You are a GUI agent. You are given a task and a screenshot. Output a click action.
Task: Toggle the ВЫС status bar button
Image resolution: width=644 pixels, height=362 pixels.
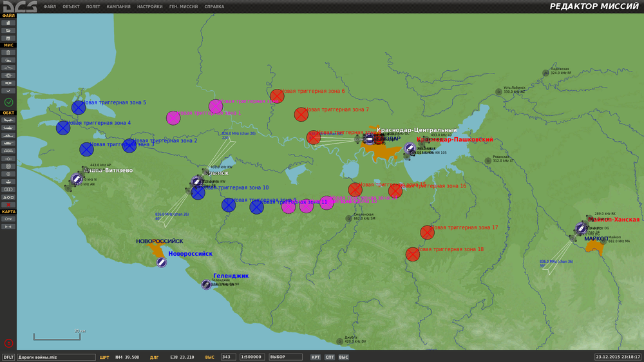coord(344,357)
